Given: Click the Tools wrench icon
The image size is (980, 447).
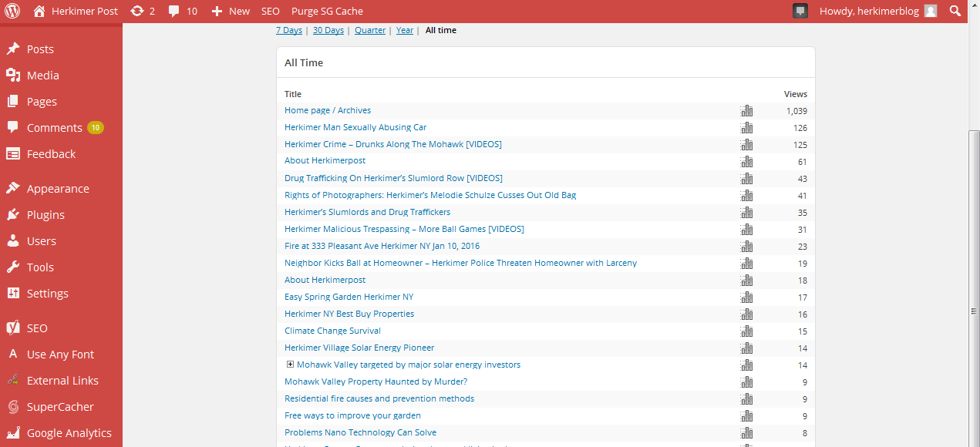Looking at the screenshot, I should pyautogui.click(x=13, y=267).
